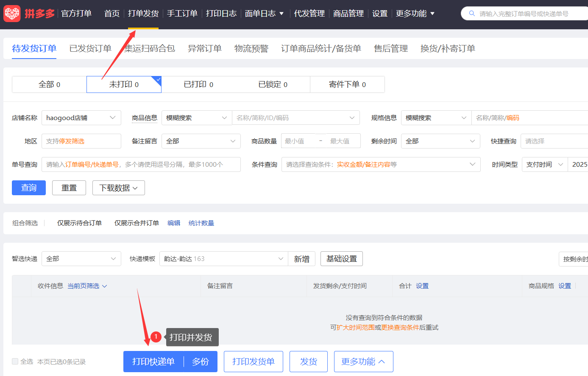Viewport: 588px width, 376px height.
Task: Select the 已打印 status filter
Action: point(198,84)
